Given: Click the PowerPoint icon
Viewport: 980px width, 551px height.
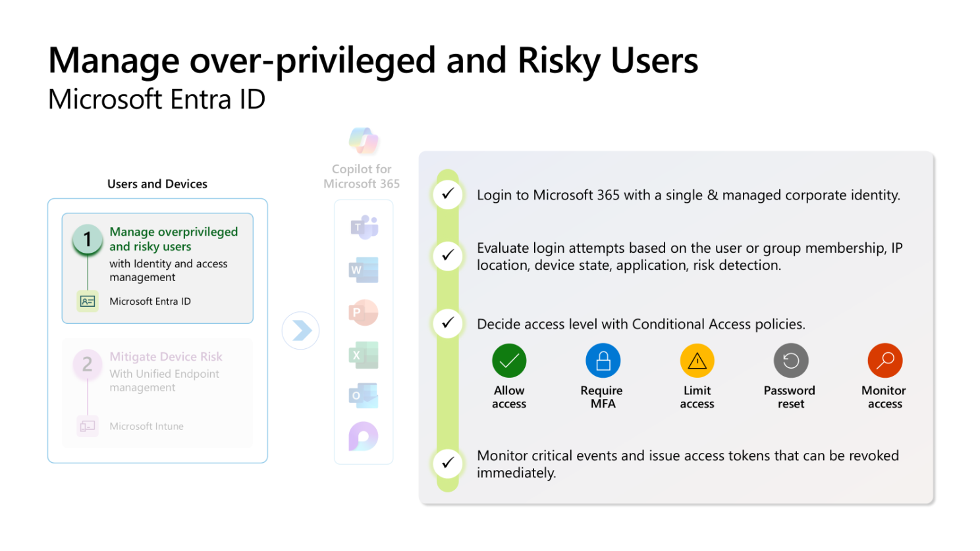Looking at the screenshot, I should point(363,313).
